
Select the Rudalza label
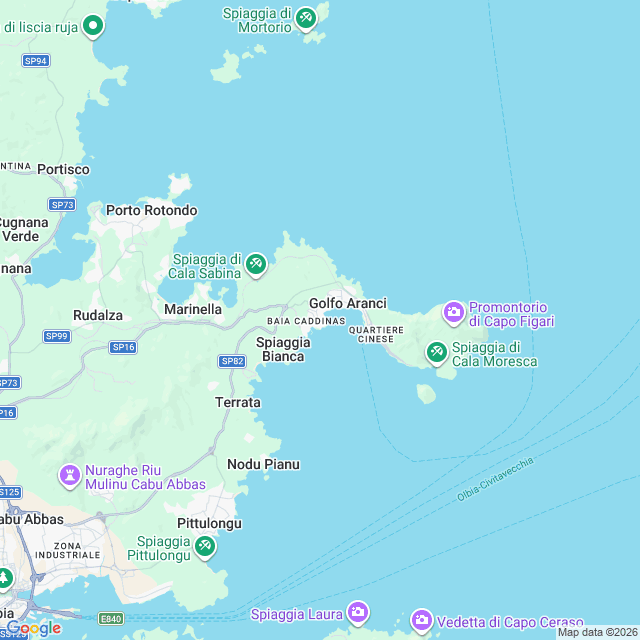click(x=98, y=315)
